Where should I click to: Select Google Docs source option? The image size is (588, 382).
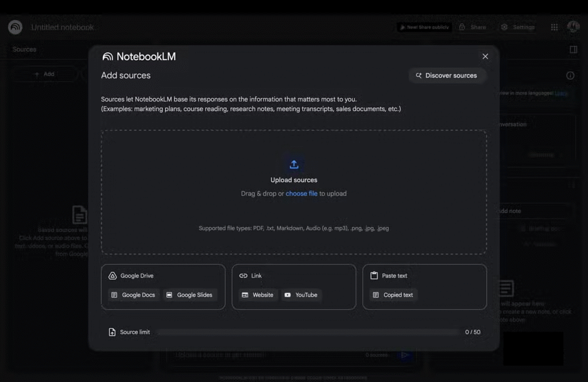(x=133, y=295)
